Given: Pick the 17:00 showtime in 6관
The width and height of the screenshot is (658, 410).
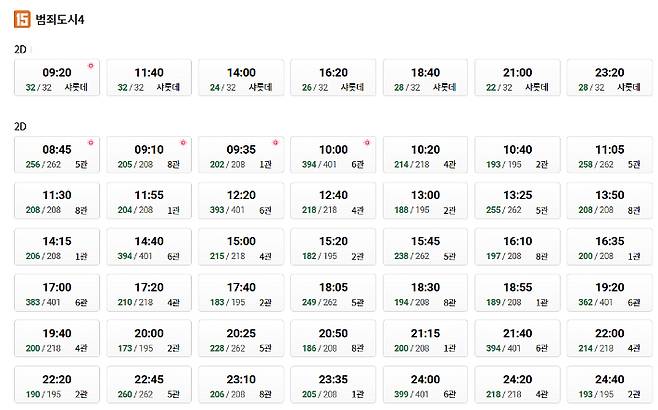Looking at the screenshot, I should (57, 293).
